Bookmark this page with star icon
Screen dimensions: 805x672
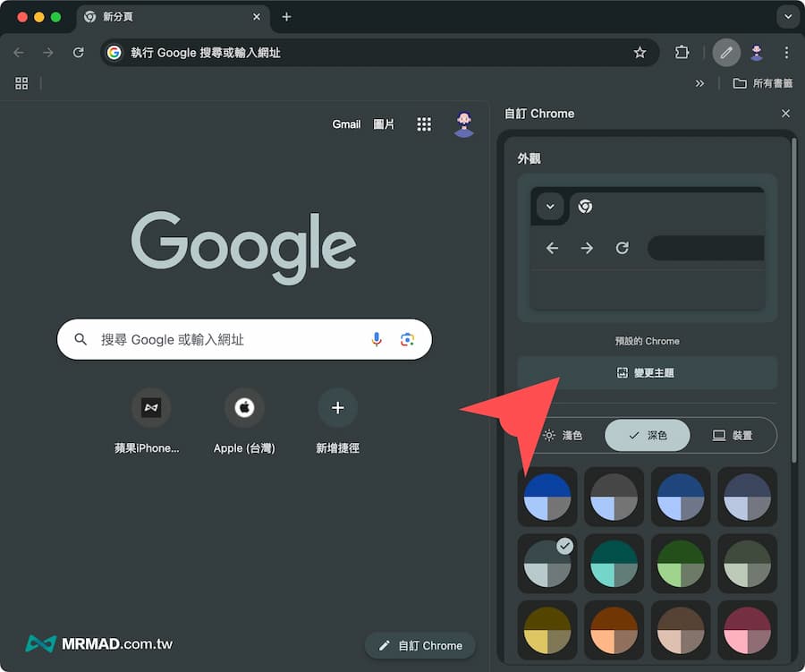[x=640, y=53]
